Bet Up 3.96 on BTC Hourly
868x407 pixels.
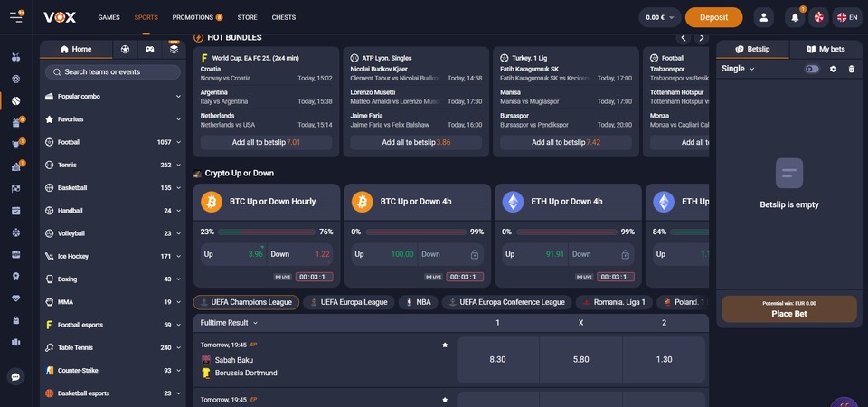(233, 254)
